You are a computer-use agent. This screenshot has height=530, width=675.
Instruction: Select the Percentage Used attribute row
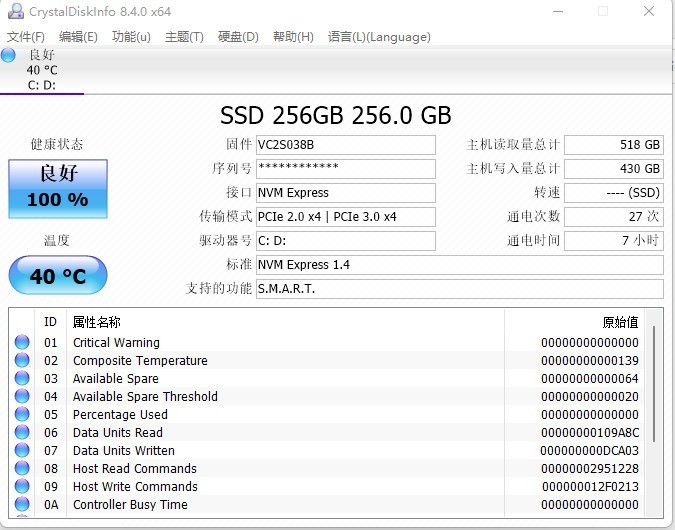[326, 414]
